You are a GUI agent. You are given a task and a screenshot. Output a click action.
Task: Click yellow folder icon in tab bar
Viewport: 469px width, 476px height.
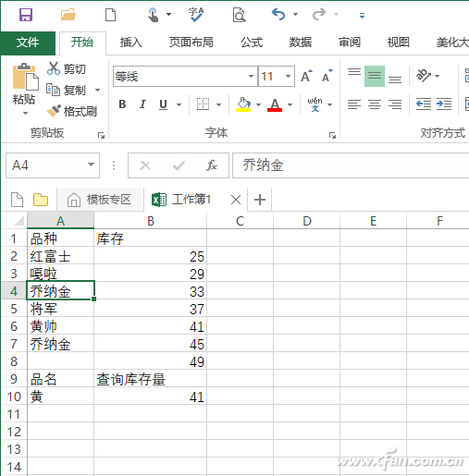(41, 200)
